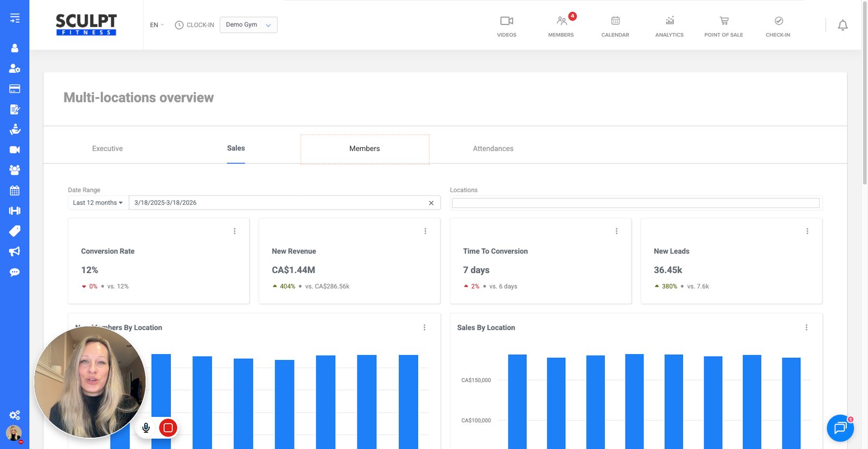Screen dimensions: 868x449
Task: Open the New Revenue card options menu
Action: [x=425, y=231]
